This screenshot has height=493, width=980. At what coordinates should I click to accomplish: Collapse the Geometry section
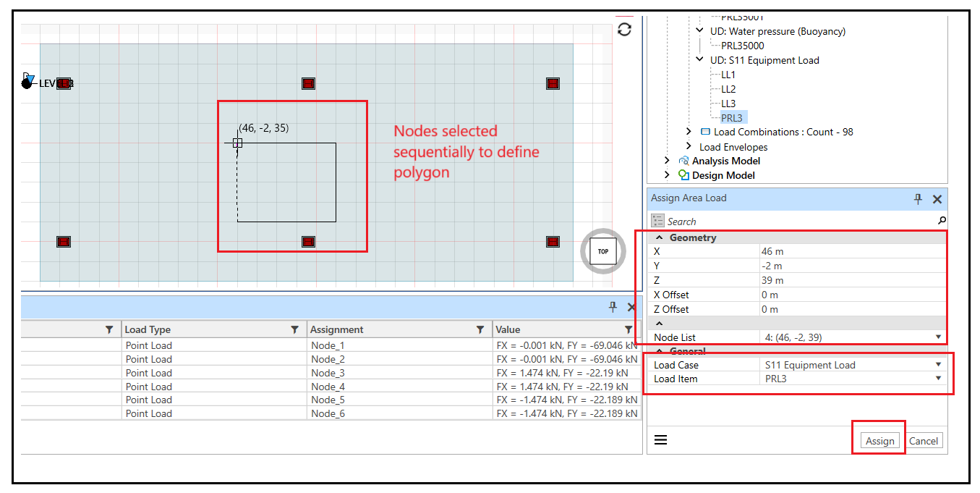coord(659,237)
